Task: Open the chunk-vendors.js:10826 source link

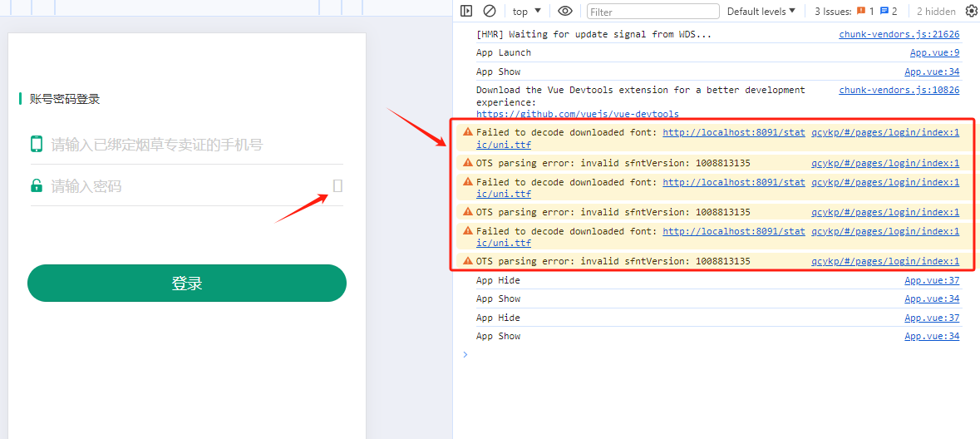Action: pyautogui.click(x=899, y=90)
